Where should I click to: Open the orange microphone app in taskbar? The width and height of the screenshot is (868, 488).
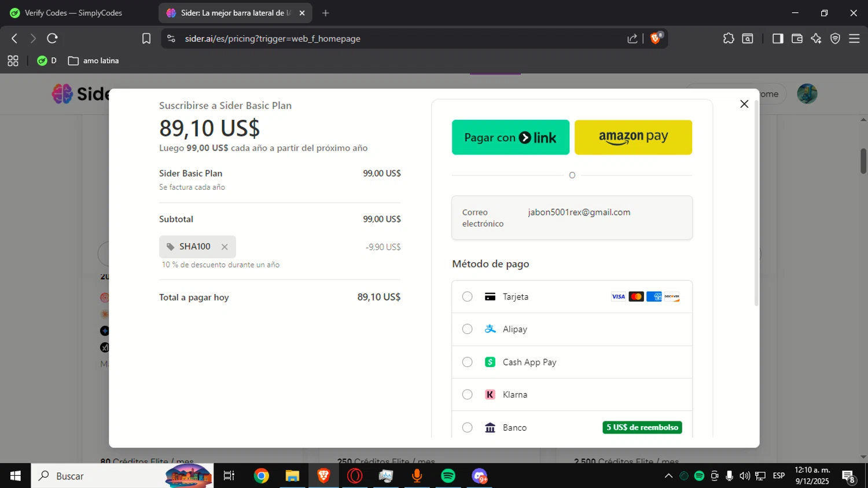tap(417, 476)
